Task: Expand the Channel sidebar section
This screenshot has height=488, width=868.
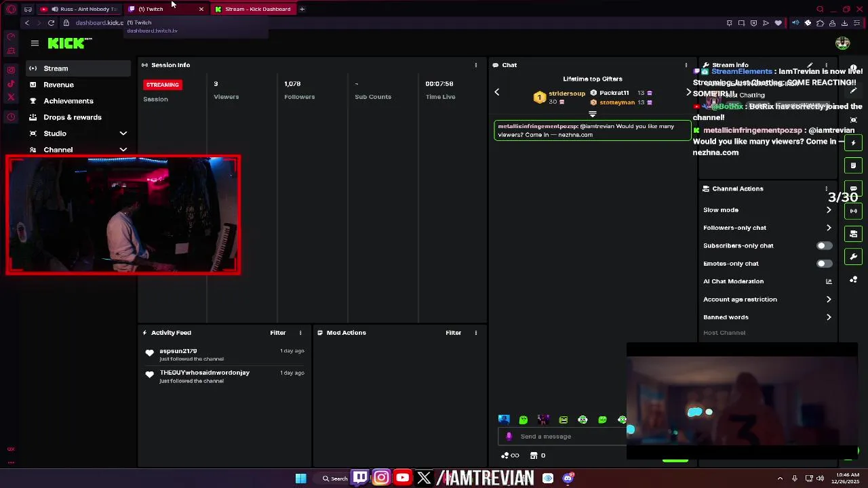Action: click(x=123, y=150)
